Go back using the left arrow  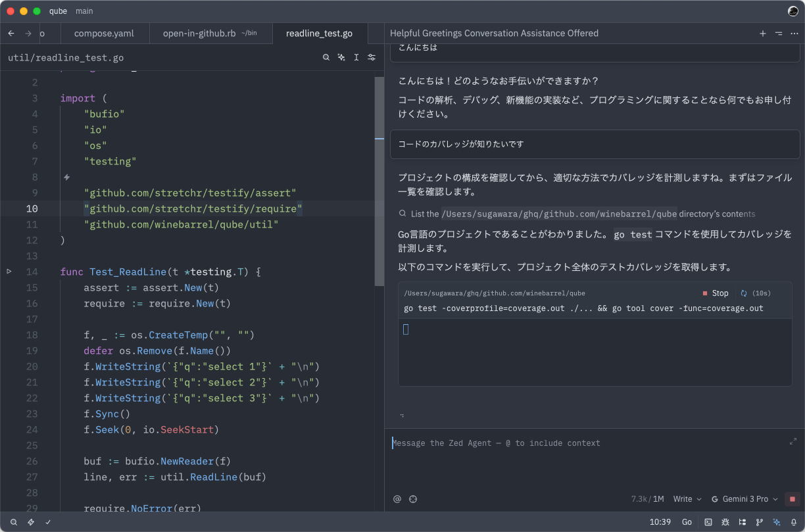11,33
